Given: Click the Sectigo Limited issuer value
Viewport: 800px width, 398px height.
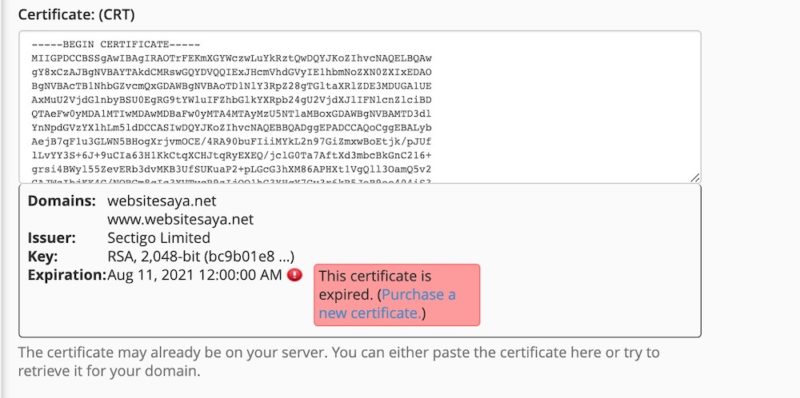Looking at the screenshot, I should click(159, 238).
